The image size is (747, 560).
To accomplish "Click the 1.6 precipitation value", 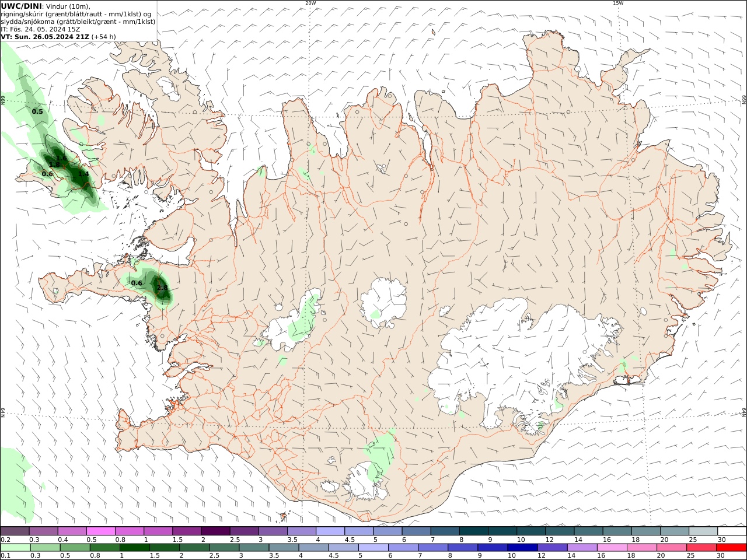I will click(61, 159).
